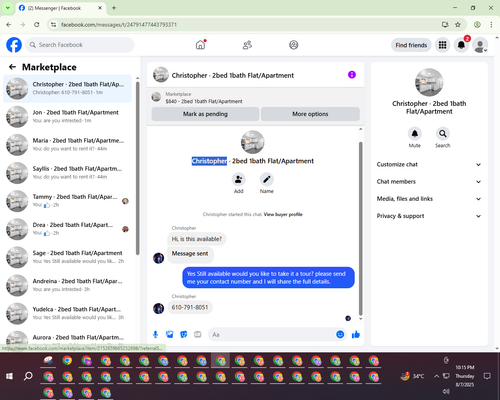This screenshot has height=400, width=500.
Task: Mute the chat with bell icon
Action: (x=415, y=134)
